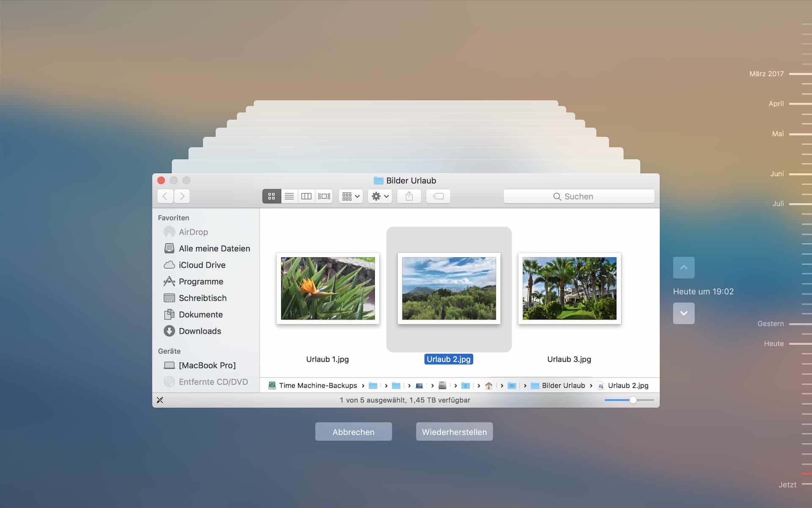Image resolution: width=812 pixels, height=508 pixels.
Task: Jump to Heute on the timeline
Action: (x=774, y=344)
